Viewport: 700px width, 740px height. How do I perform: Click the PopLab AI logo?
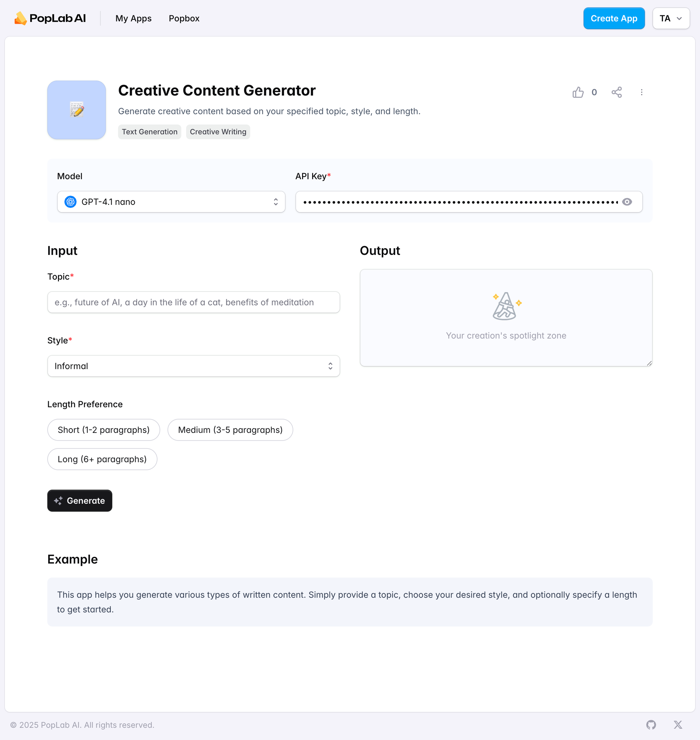click(x=50, y=18)
